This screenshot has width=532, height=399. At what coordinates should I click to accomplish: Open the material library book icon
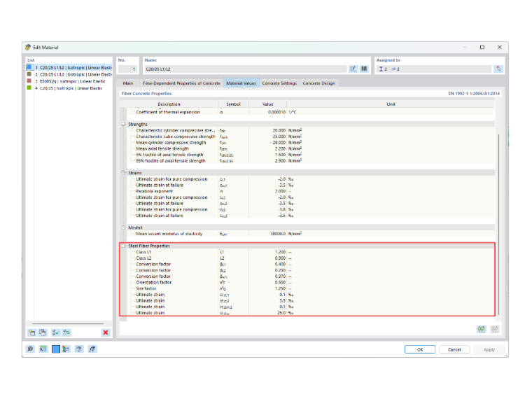(x=364, y=69)
